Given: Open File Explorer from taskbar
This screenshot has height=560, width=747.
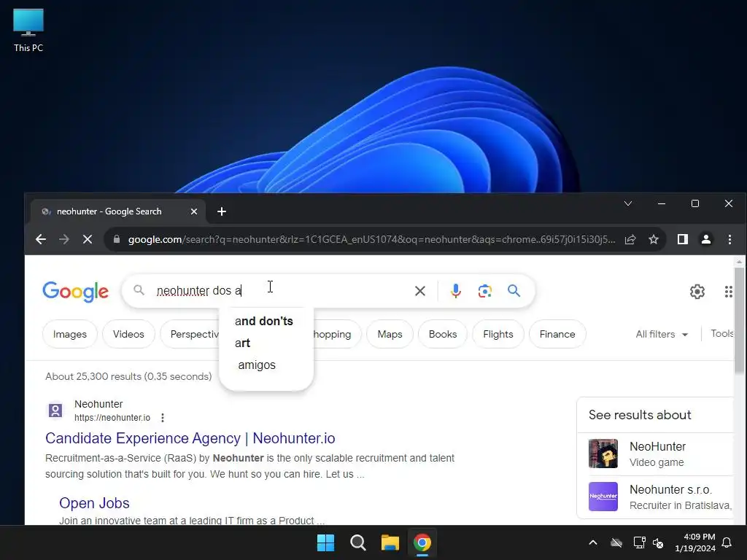Looking at the screenshot, I should (390, 542).
